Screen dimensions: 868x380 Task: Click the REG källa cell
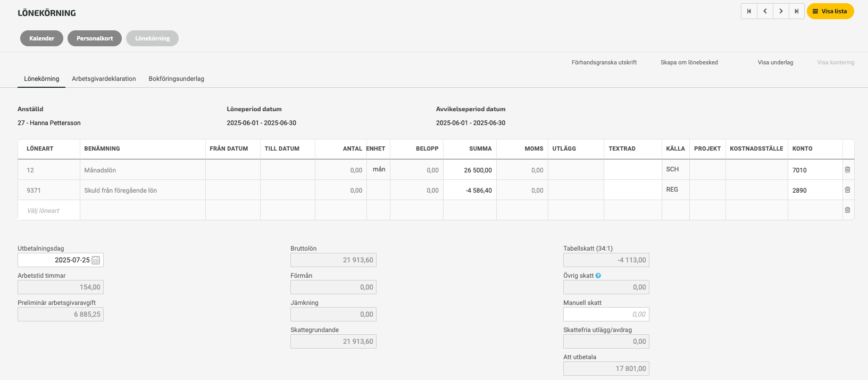[x=675, y=189]
